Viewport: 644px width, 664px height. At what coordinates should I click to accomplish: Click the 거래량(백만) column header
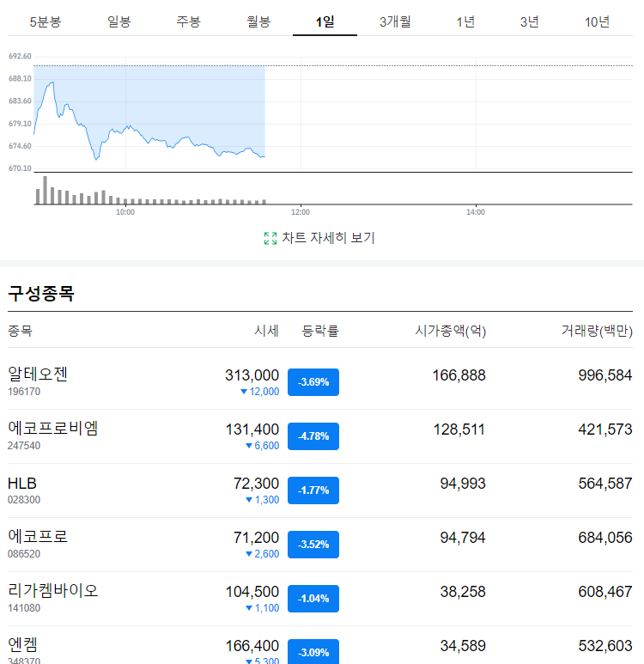point(597,331)
